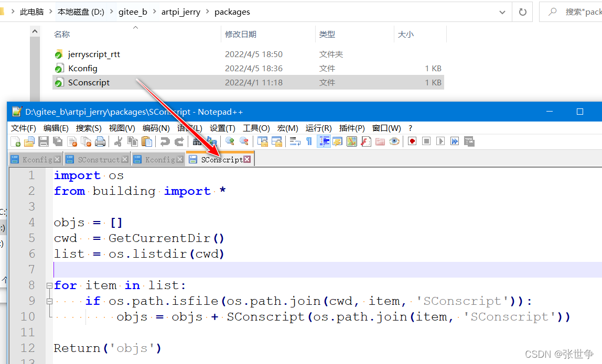Click 本地磁盘 (D:) breadcrumb
Image resolution: width=602 pixels, height=364 pixels.
click(81, 12)
